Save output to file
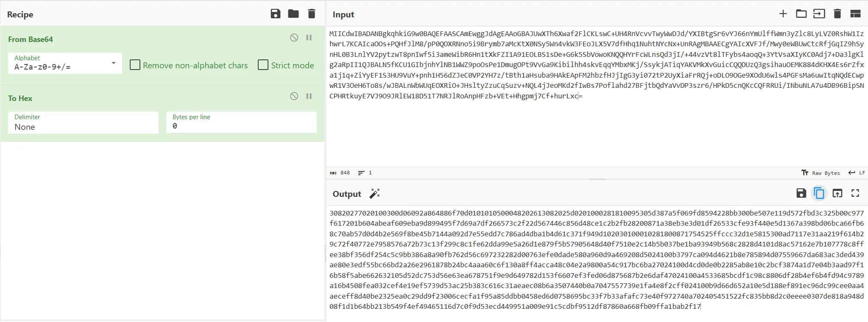Image resolution: width=868 pixels, height=322 pixels. (801, 193)
